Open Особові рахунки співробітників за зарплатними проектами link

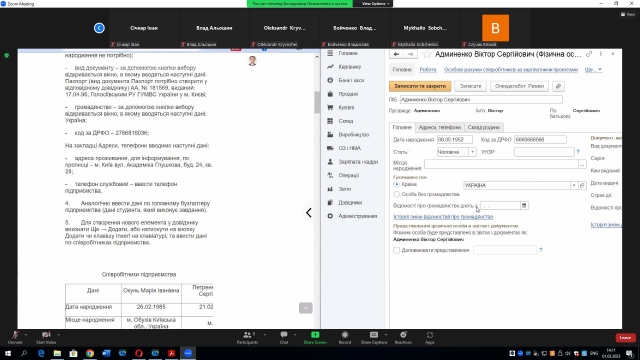tap(511, 70)
